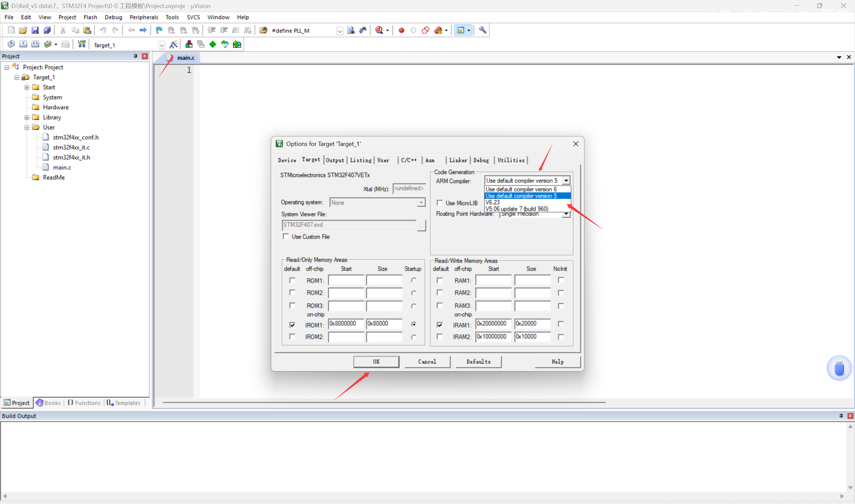
Task: Click the Build target toolbar icon
Action: pos(23,44)
